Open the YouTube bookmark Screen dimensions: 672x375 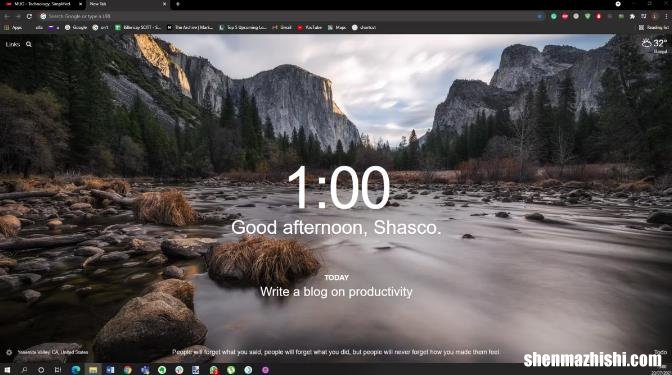[309, 27]
